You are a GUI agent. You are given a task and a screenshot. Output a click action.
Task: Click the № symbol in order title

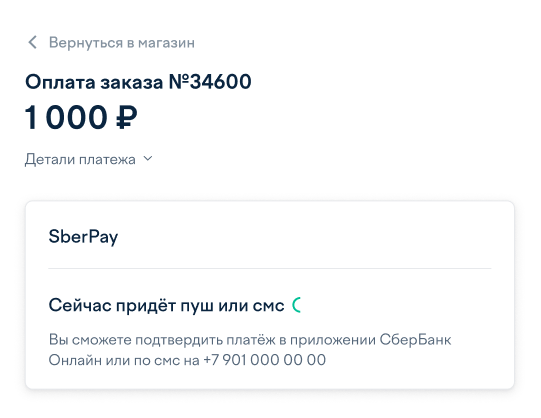(x=179, y=82)
